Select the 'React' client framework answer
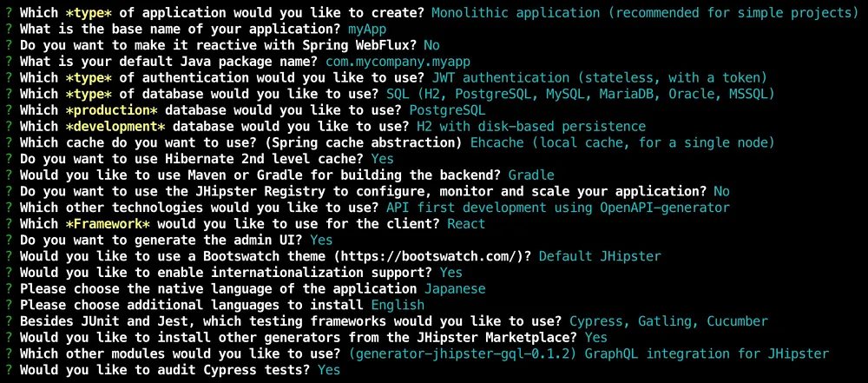Image resolution: width=868 pixels, height=383 pixels. pos(466,224)
